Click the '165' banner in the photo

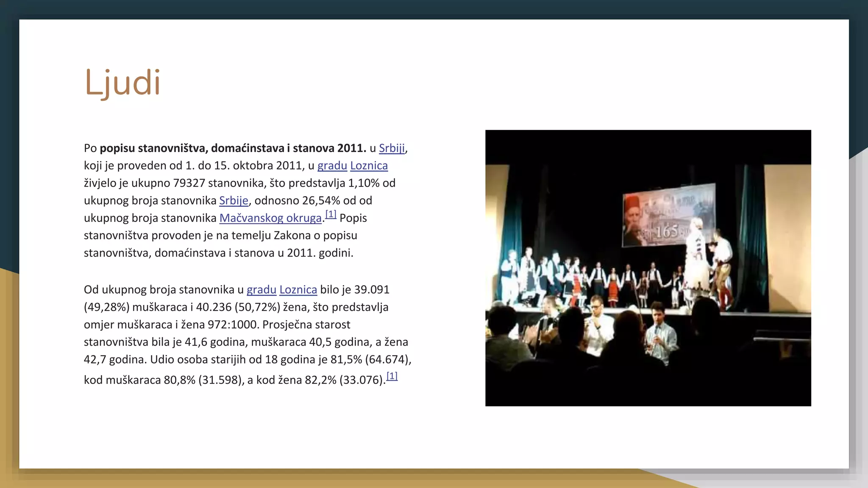(x=666, y=231)
